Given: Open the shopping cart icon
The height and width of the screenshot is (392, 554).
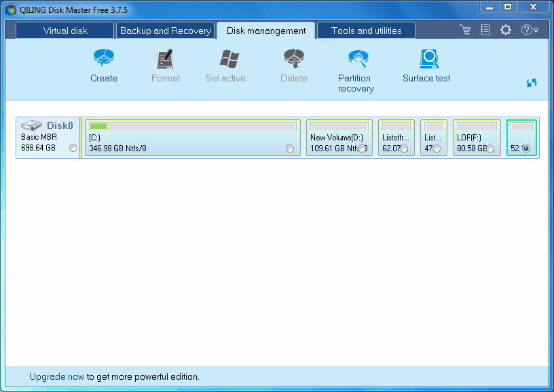Looking at the screenshot, I should (465, 30).
